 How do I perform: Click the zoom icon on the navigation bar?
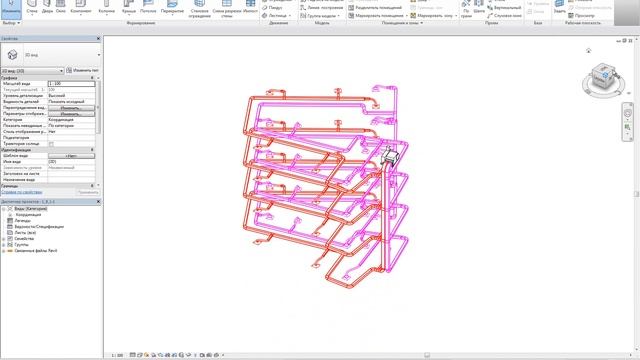point(628,128)
